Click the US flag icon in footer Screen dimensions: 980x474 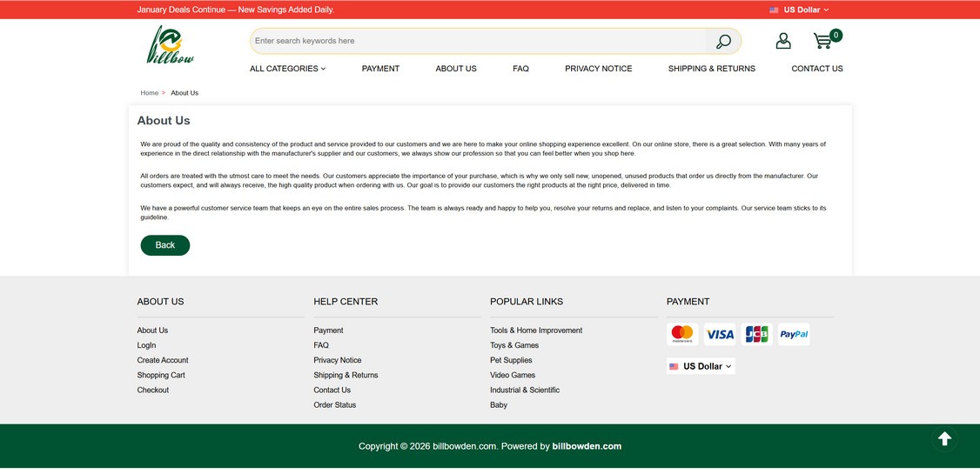pos(674,366)
